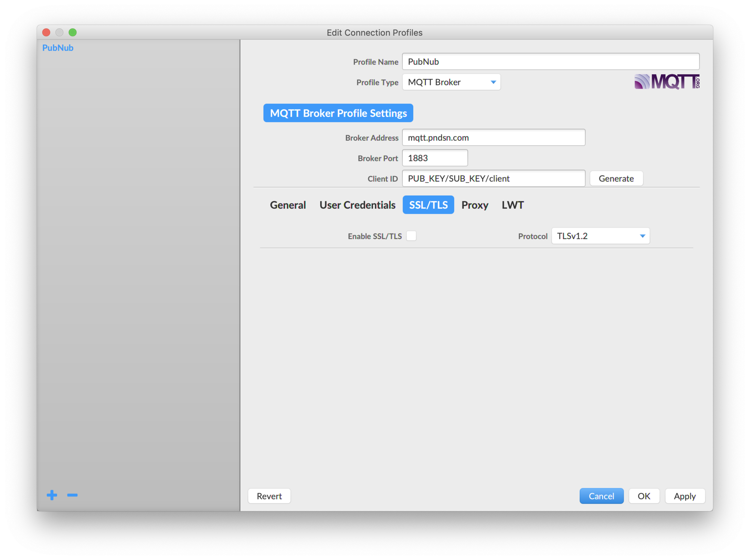Open the Profile Type dropdown
Image resolution: width=750 pixels, height=560 pixels.
click(451, 82)
